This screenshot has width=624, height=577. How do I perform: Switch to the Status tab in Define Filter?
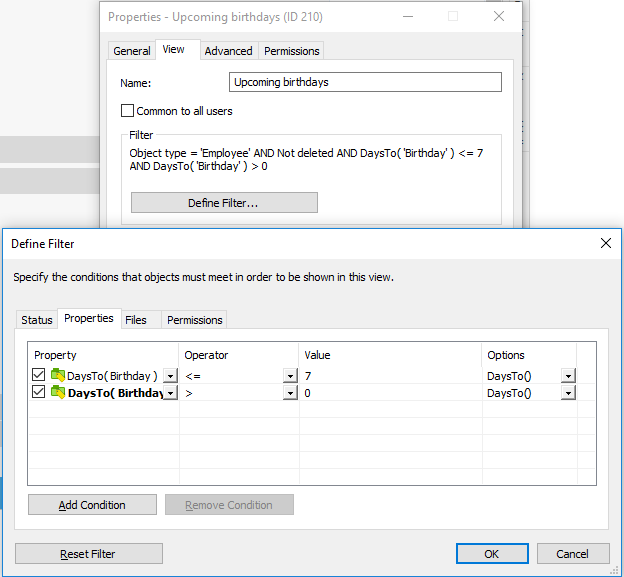37,320
